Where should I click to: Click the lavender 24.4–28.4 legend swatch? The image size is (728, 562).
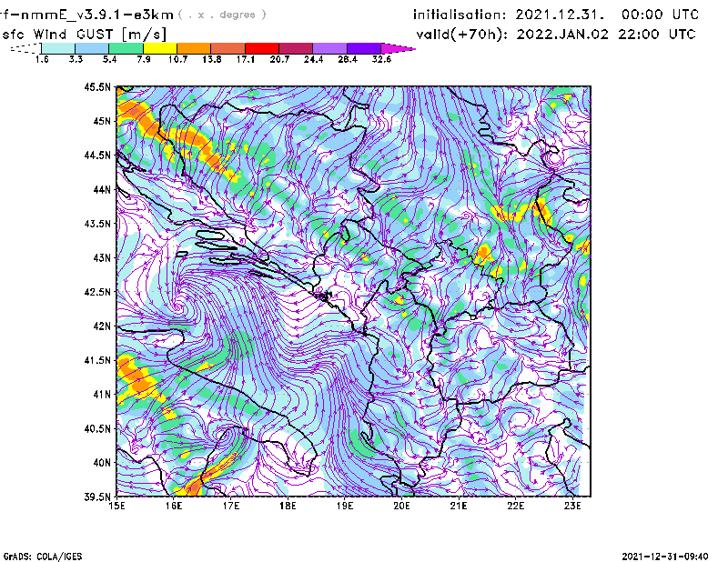pos(329,48)
